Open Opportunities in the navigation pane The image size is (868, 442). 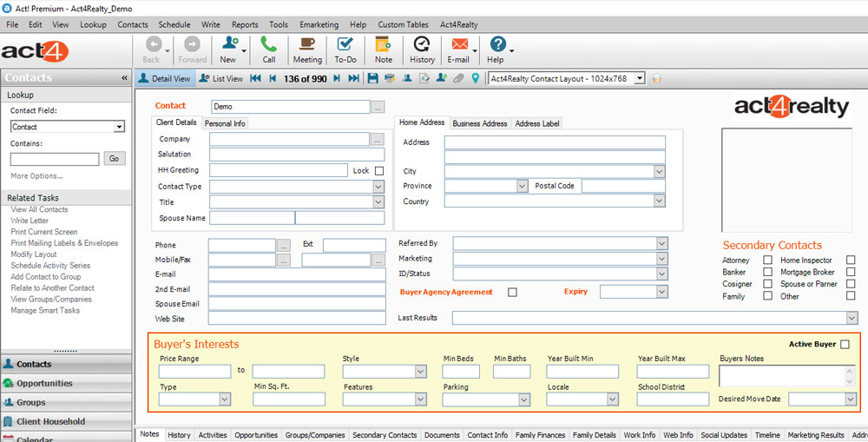66,383
